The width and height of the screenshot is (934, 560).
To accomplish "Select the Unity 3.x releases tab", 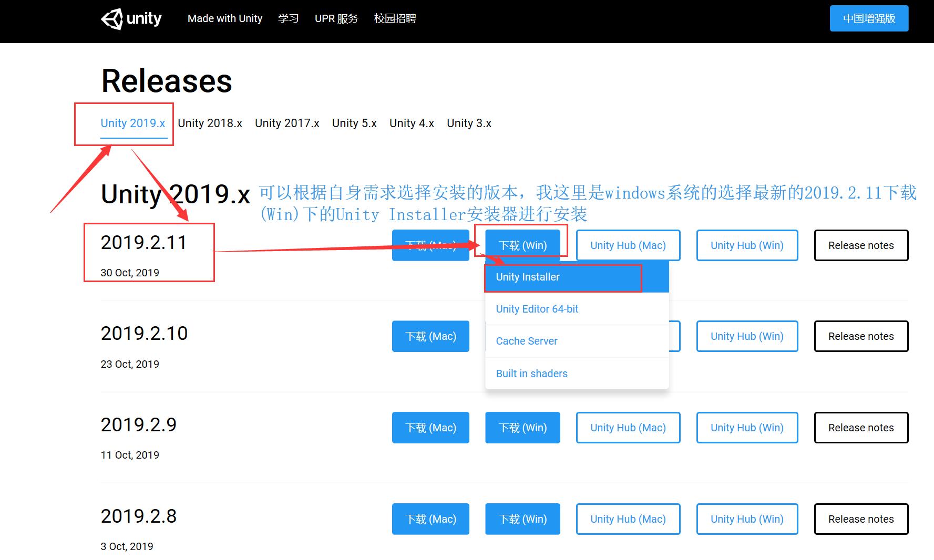I will coord(469,123).
